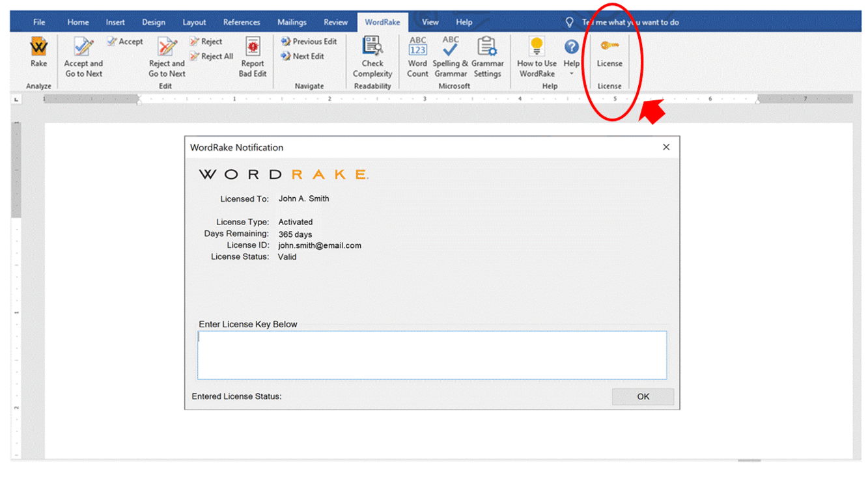Go to the References tab
The image size is (868, 488).
point(242,22)
